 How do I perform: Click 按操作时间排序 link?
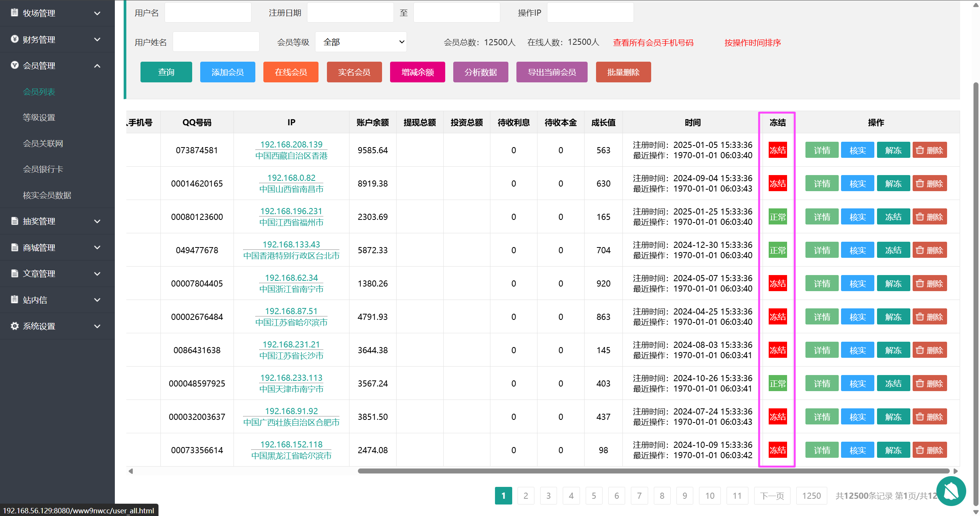click(753, 43)
